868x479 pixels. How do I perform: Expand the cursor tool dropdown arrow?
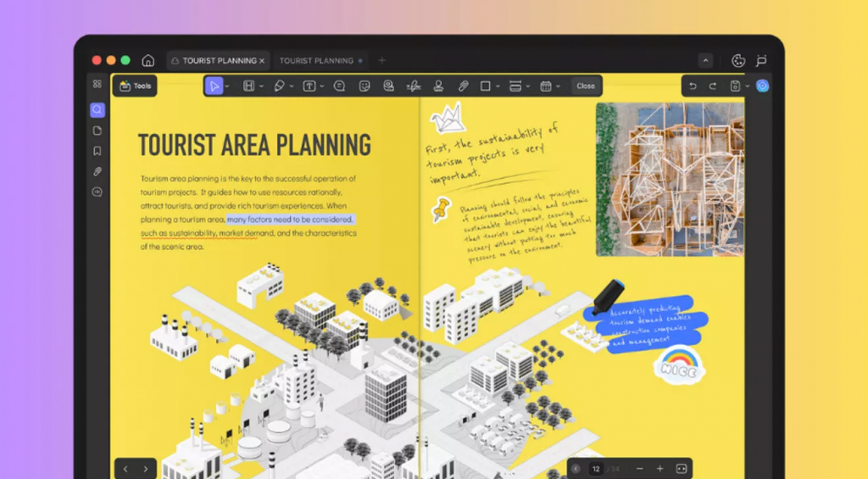[x=227, y=86]
